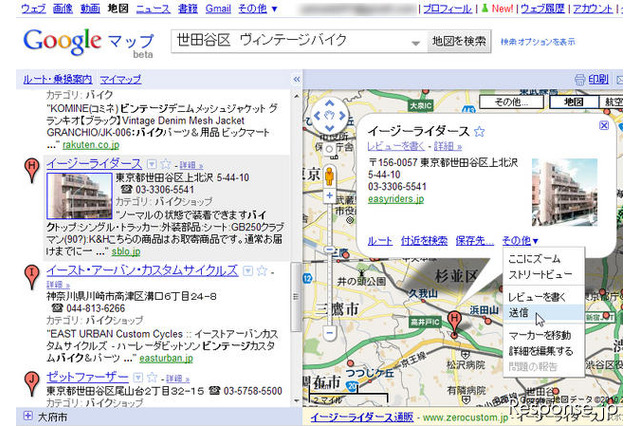Click the H marker on the map

(454, 324)
